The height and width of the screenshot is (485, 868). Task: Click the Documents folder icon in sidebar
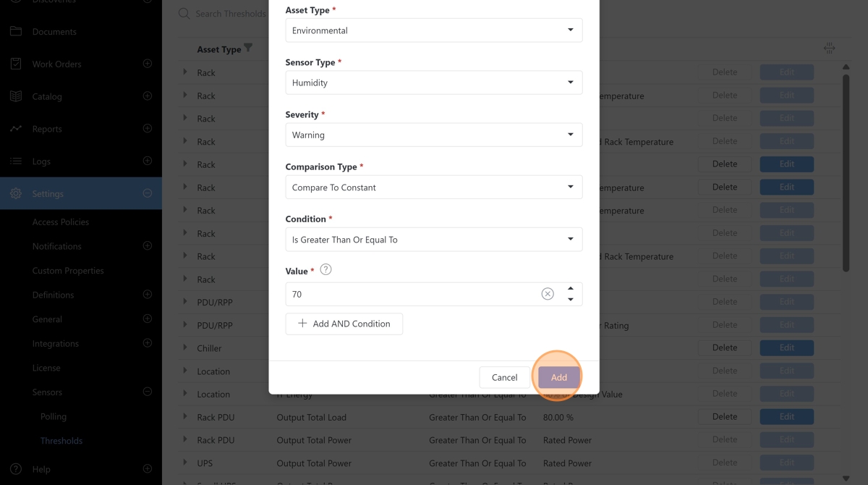click(x=16, y=32)
